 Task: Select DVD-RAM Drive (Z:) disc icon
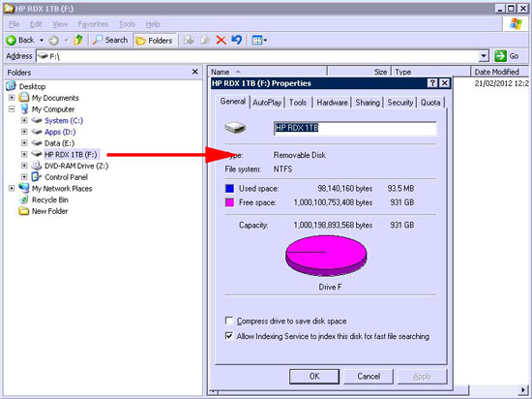[x=37, y=166]
